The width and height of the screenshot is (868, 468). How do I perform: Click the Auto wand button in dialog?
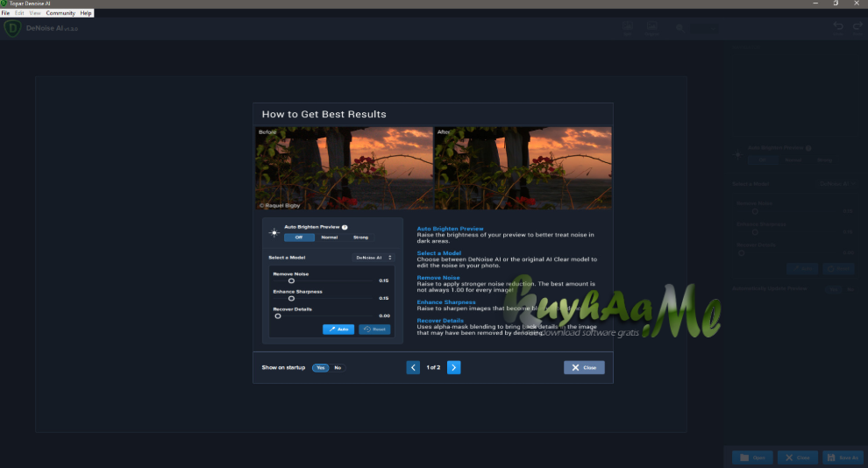click(338, 330)
